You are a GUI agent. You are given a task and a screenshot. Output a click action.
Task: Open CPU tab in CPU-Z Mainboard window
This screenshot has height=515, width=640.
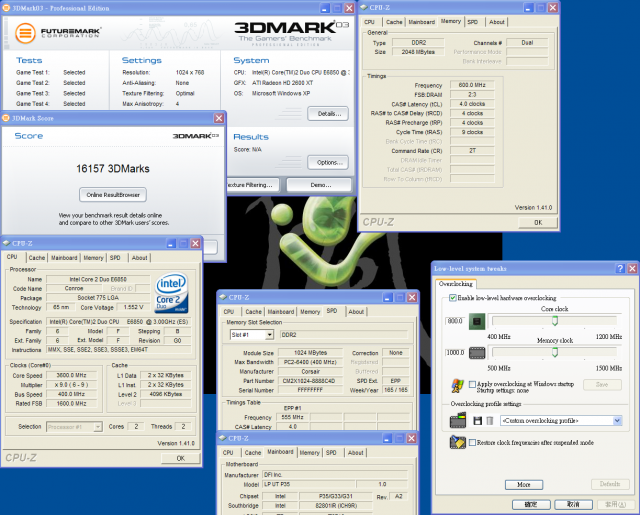point(228,453)
